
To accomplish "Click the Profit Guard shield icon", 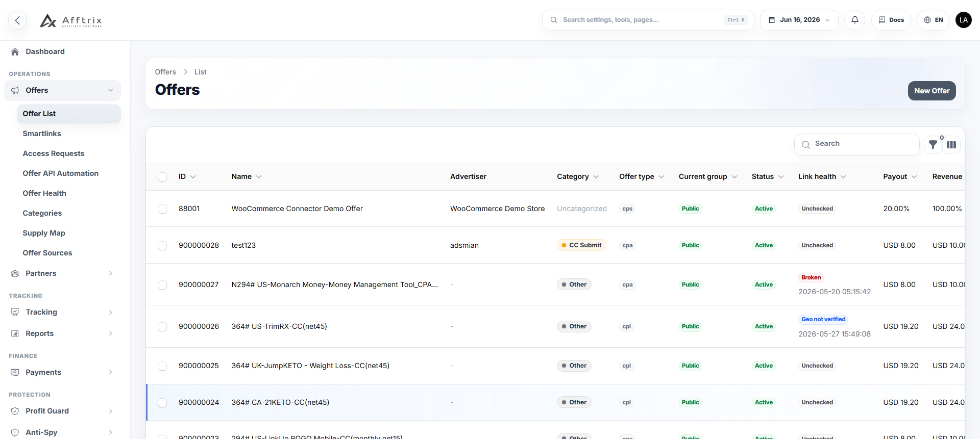I will pyautogui.click(x=15, y=411).
